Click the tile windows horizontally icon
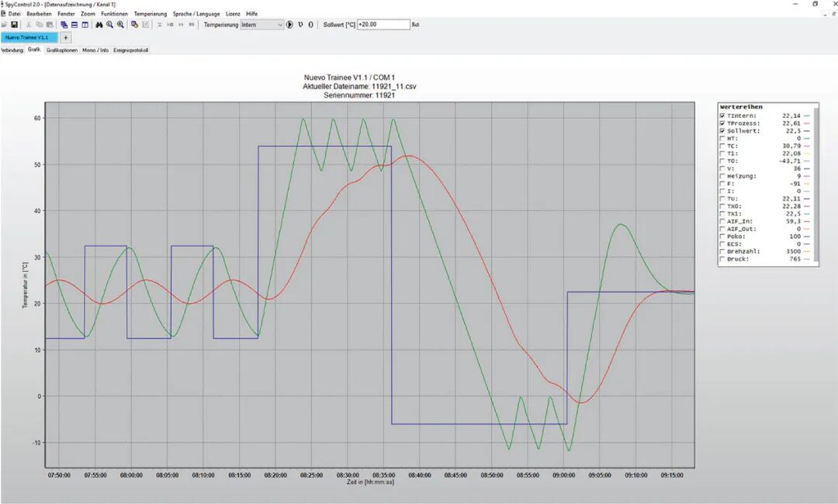Viewport: 838px width, 504px height. coord(74,25)
